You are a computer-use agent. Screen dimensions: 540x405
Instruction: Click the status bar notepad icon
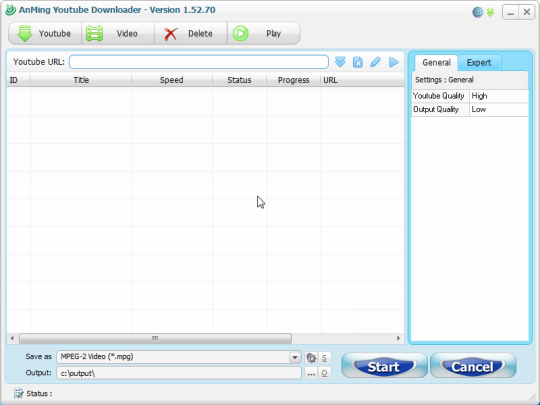click(19, 393)
